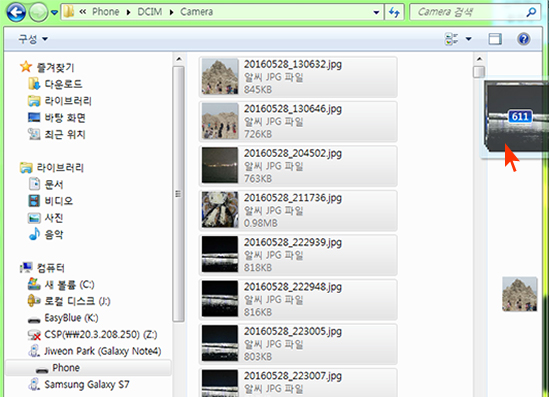This screenshot has height=397, width=549.
Task: Open the 문서 library
Action: [x=54, y=184]
